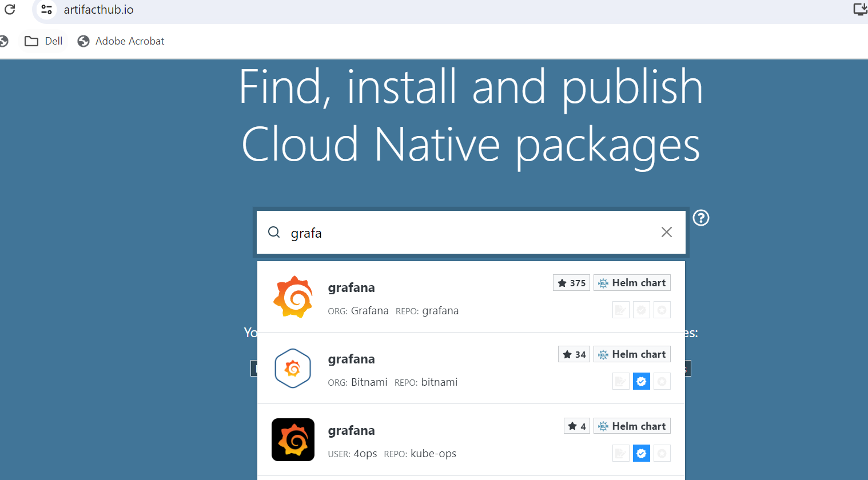Click the 34 stars badge
Viewport: 868px width, 480px height.
click(574, 354)
